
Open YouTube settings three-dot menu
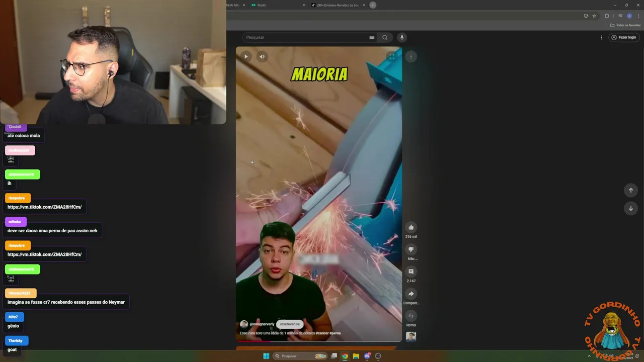pos(601,37)
